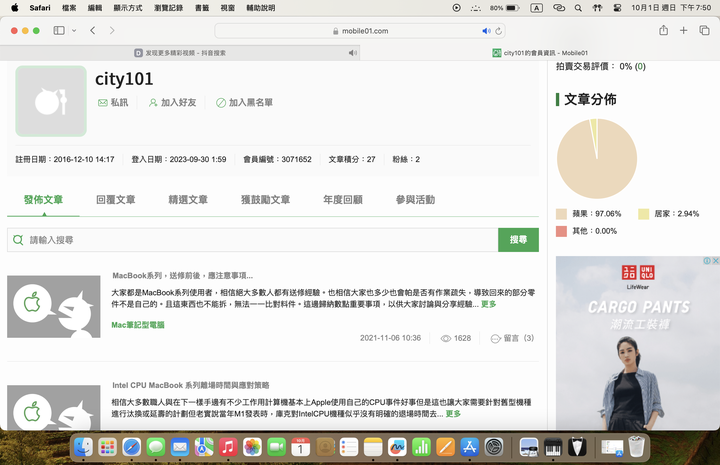Click 留言 (3) comments on first article
Viewport: 720px width, 465px height.
(x=512, y=338)
